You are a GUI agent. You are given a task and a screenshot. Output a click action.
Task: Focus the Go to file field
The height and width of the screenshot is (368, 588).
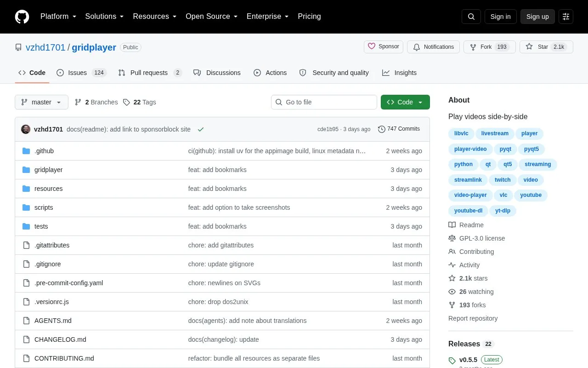point(324,102)
